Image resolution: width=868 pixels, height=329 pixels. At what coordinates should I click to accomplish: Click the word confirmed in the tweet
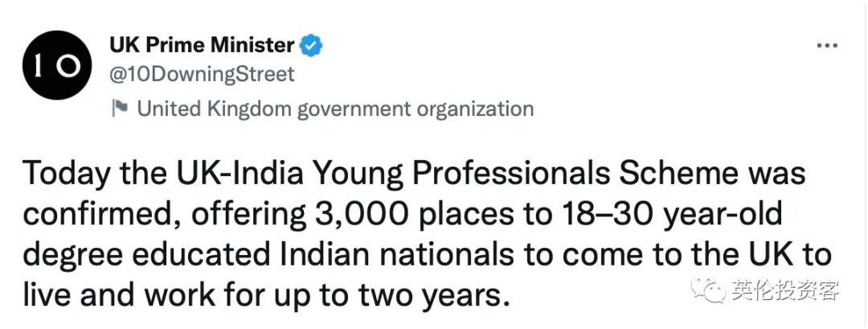click(x=100, y=214)
